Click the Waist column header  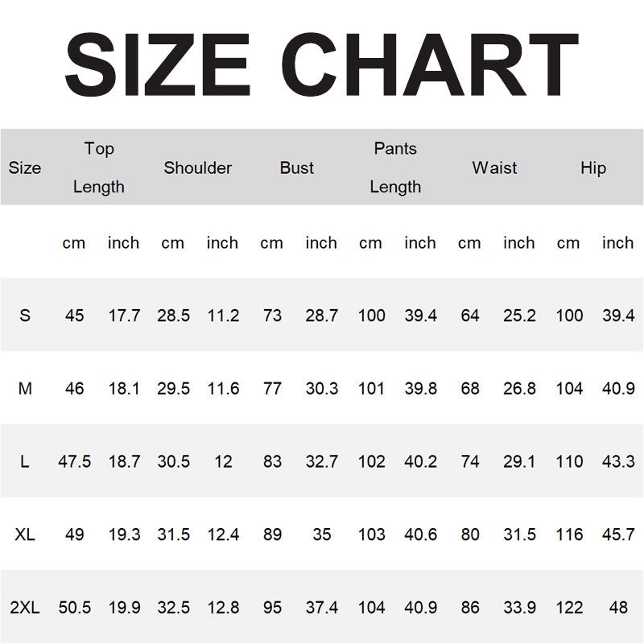(x=494, y=168)
